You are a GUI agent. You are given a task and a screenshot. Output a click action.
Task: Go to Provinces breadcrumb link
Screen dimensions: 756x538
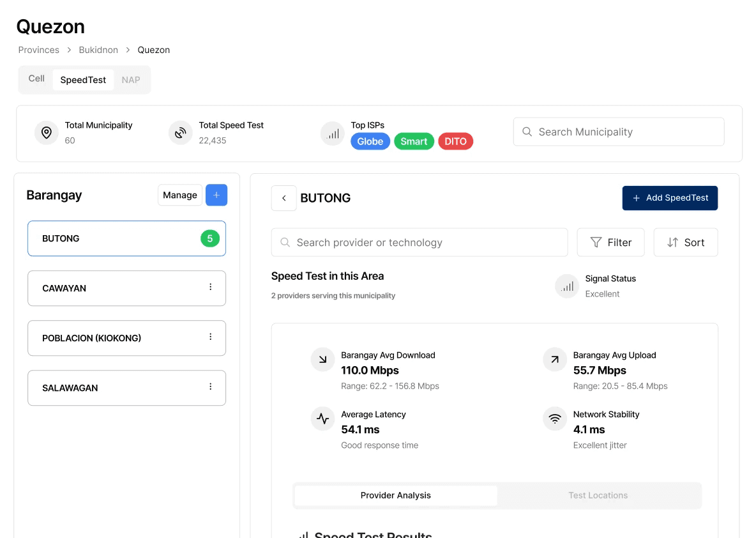coord(38,50)
